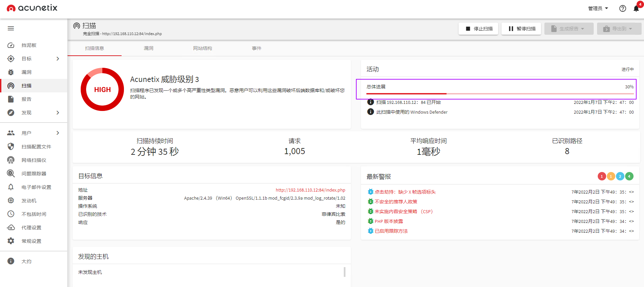Click the orange medium-severity count badge
The width and height of the screenshot is (644, 287).
pos(611,176)
